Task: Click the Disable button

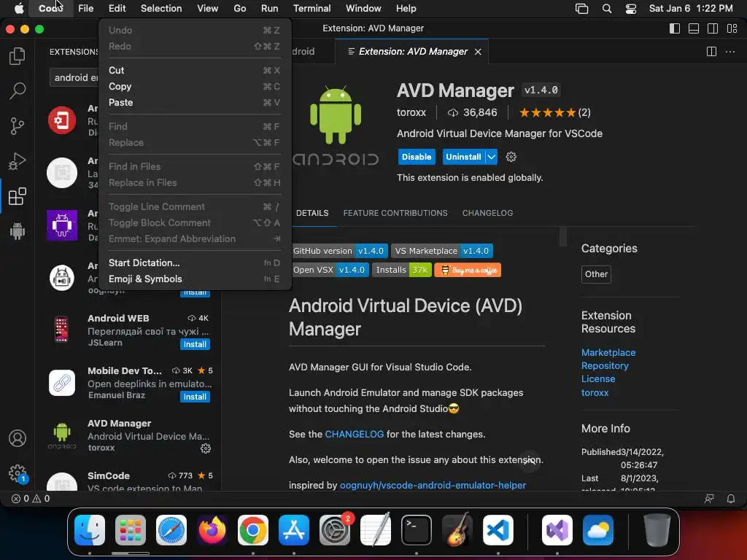Action: (x=417, y=157)
